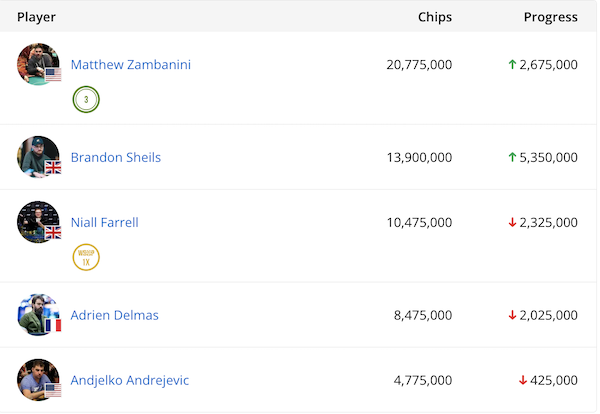Sort by the Player column header
Image resolution: width=600 pixels, height=414 pixels.
[x=36, y=17]
